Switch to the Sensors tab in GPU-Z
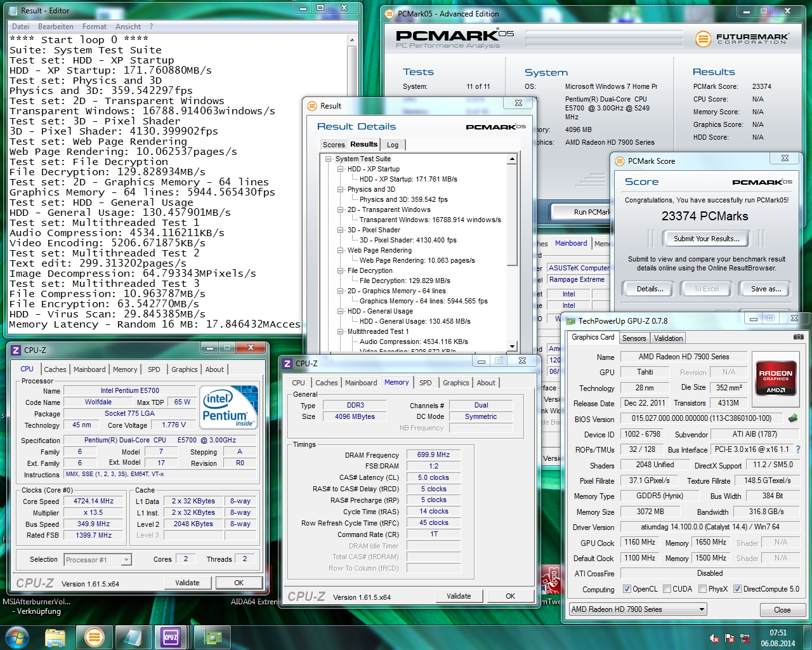The image size is (812, 650). (634, 338)
